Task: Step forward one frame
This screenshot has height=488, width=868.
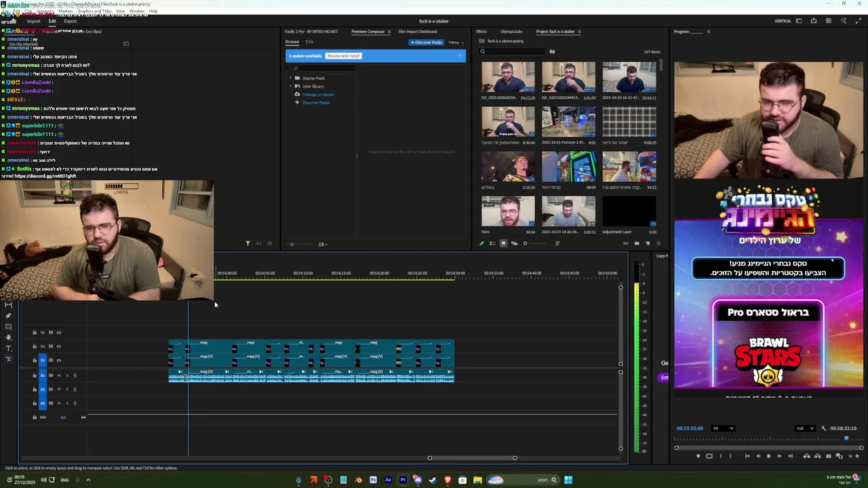Action: tap(779, 456)
